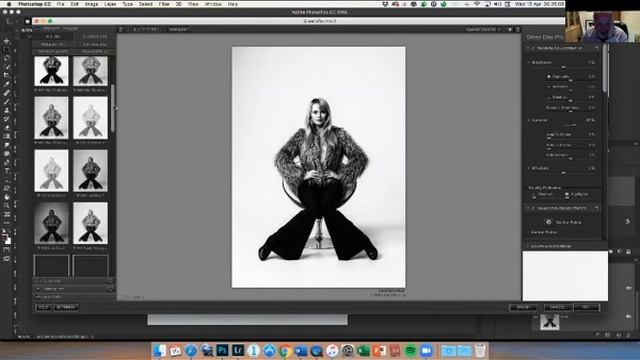Expand the History section in left panel

(x=73, y=297)
